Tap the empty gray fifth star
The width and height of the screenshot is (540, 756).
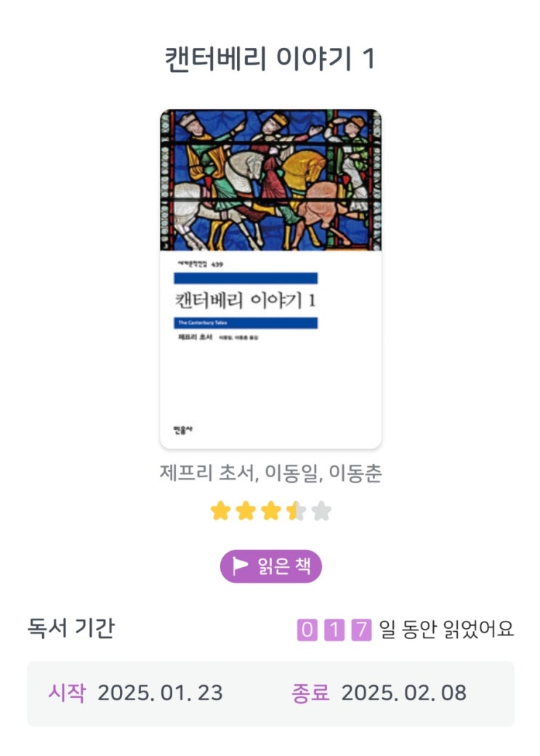coord(321,511)
